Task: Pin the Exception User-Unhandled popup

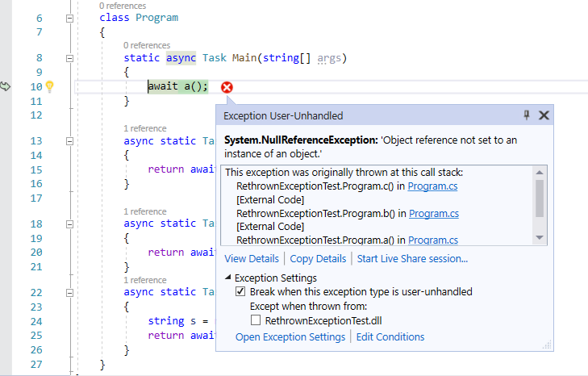Action: (x=527, y=115)
